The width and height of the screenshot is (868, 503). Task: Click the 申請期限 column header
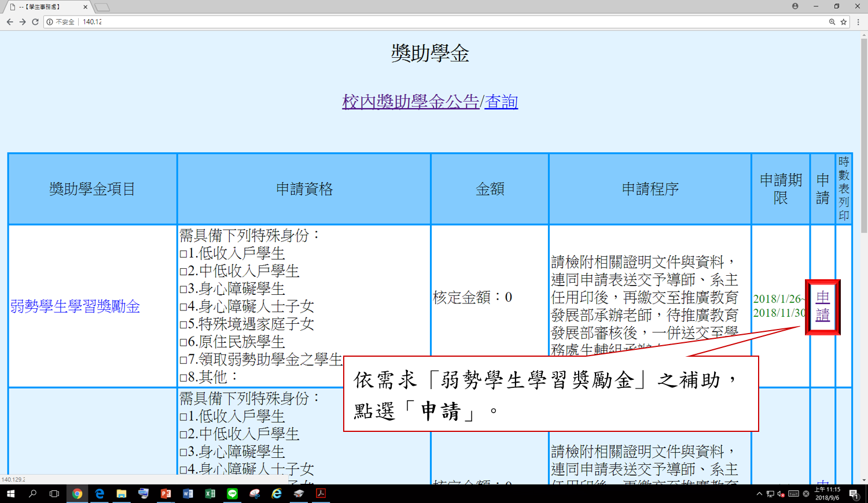click(781, 189)
